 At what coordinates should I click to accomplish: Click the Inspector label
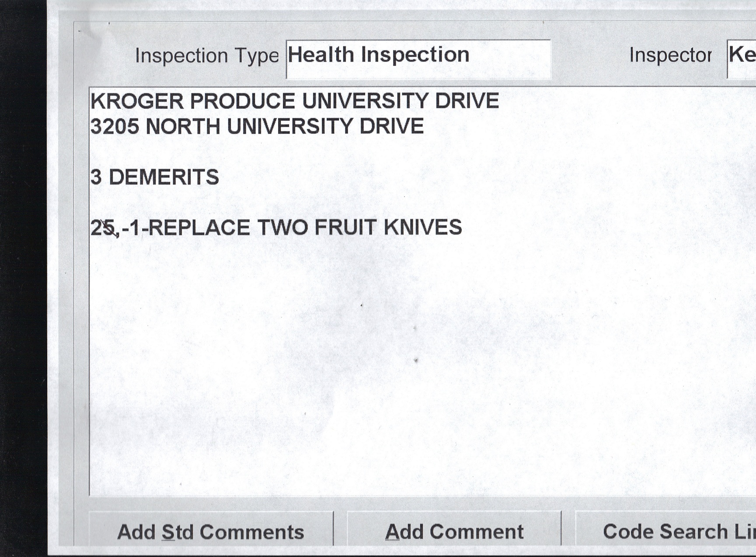point(670,55)
